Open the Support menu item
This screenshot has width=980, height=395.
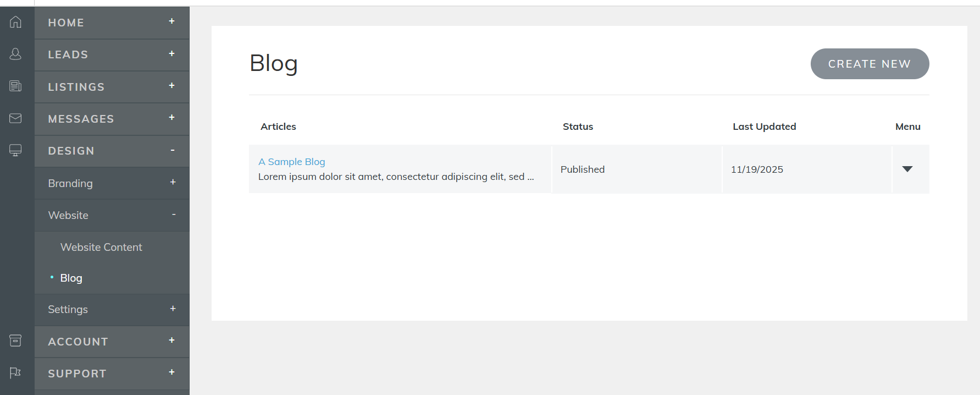click(112, 374)
